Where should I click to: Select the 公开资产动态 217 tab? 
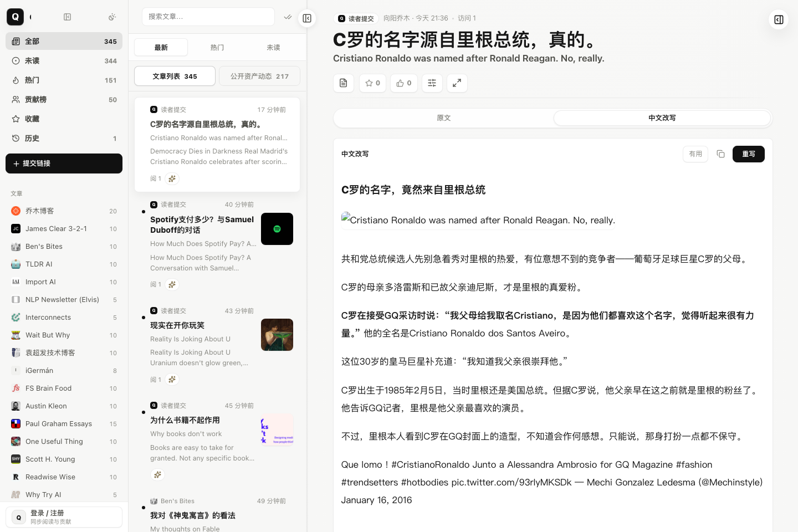coord(259,76)
